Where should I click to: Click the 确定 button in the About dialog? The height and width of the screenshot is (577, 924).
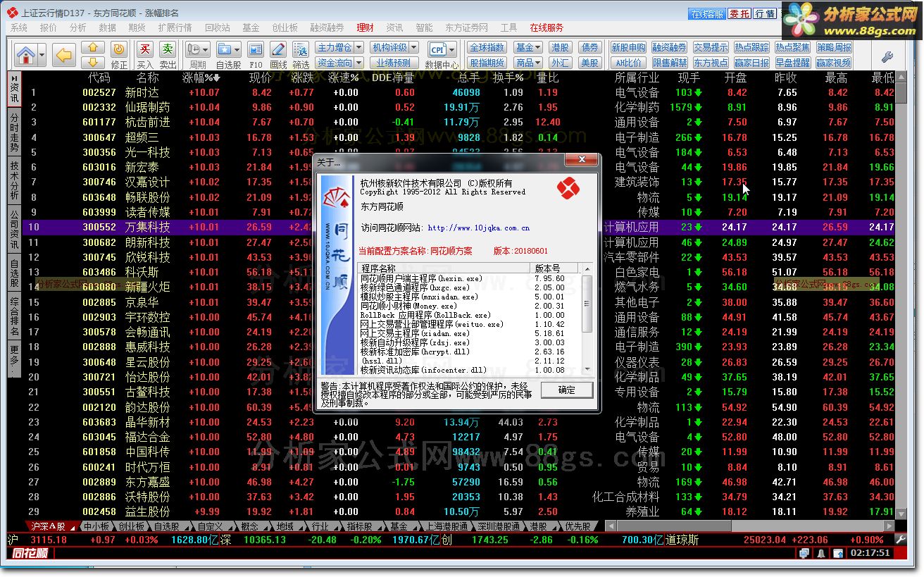pyautogui.click(x=566, y=390)
